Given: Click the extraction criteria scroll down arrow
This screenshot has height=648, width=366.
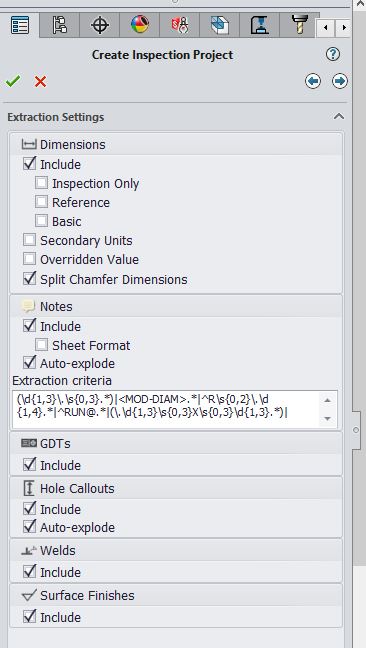Looking at the screenshot, I should 327,419.
